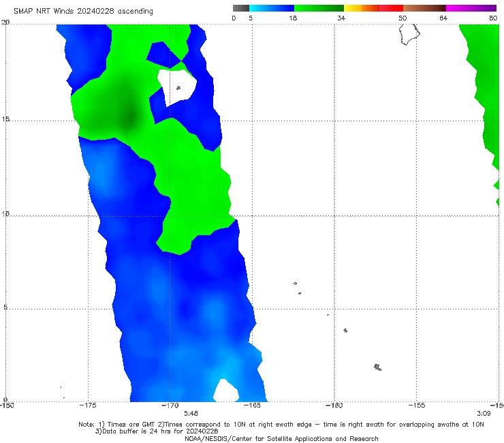Image resolution: width=504 pixels, height=443 pixels.
Task: Click longitude label '-160' on the bottom axis
Action: coord(334,406)
